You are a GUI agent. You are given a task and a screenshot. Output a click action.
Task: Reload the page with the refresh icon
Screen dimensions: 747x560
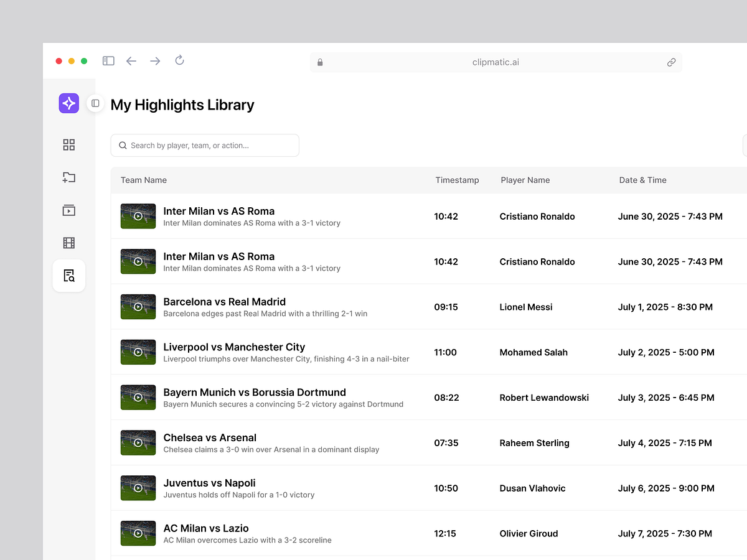pos(180,60)
